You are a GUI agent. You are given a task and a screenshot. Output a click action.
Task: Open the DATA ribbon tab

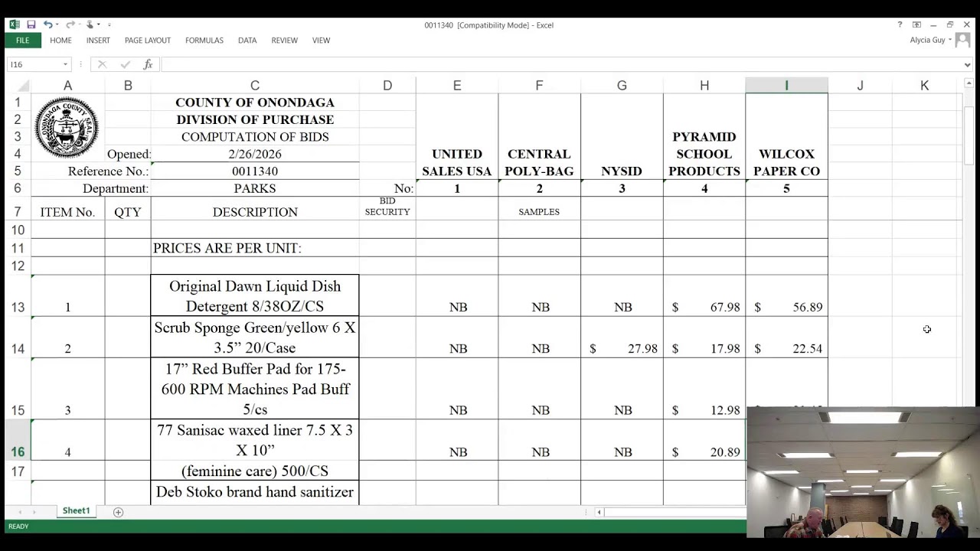coord(247,41)
